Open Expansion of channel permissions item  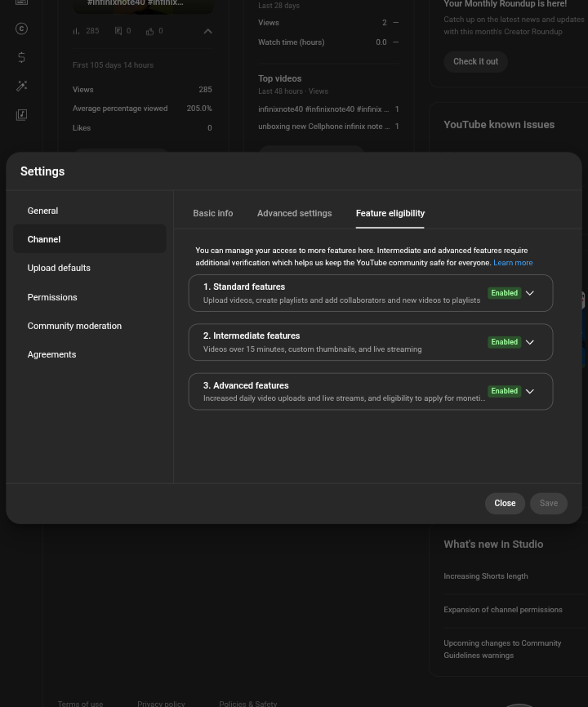click(503, 610)
